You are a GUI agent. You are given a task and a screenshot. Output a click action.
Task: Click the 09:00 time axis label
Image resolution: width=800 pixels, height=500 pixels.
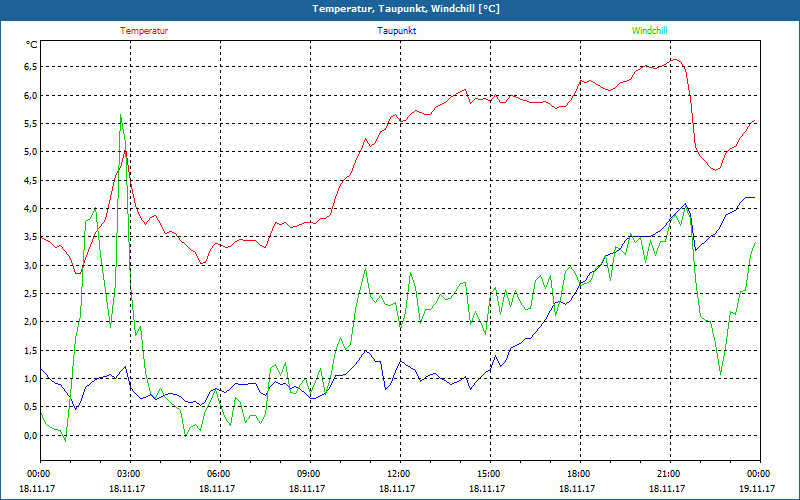coord(310,474)
